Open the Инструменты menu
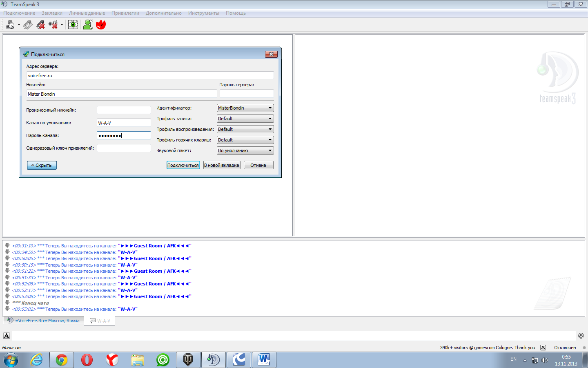This screenshot has width=588, height=368. [204, 13]
